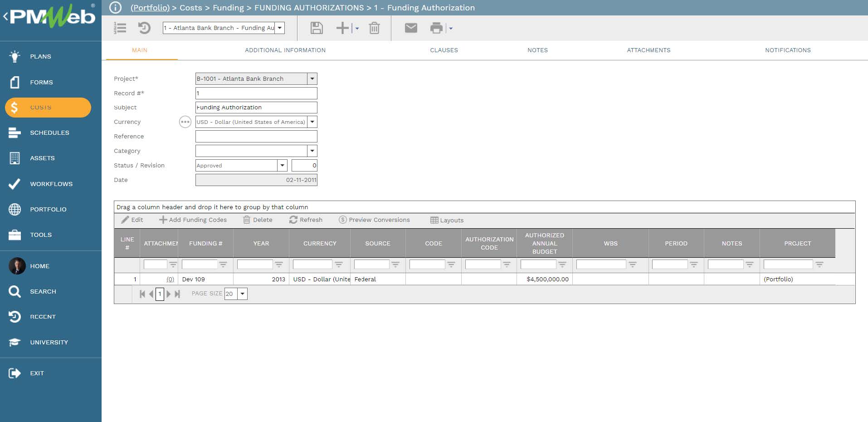
Task: Open the Page Size dropdown
Action: pos(243,294)
